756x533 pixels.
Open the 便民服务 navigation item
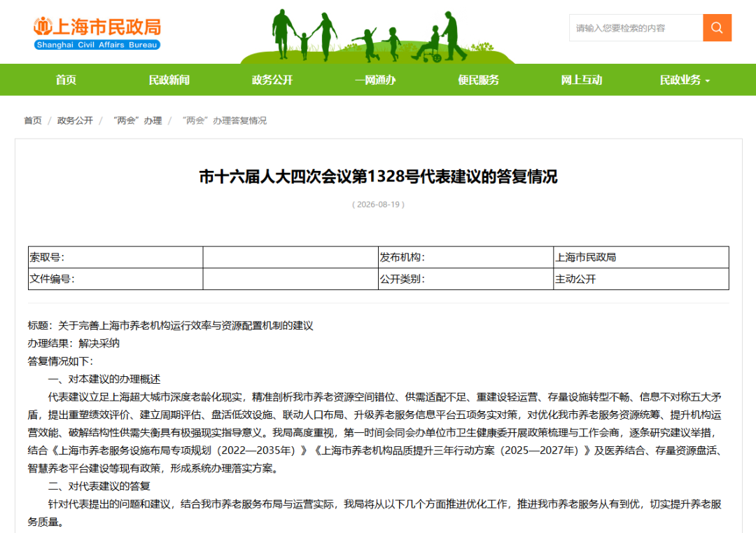478,80
